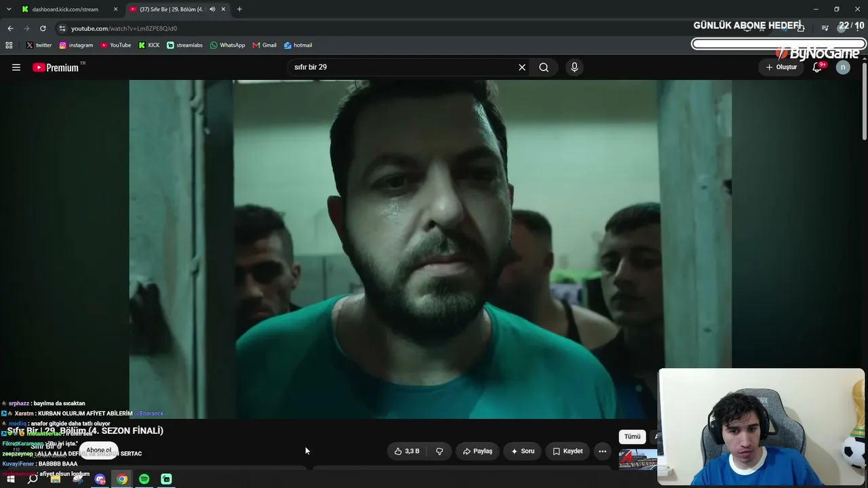The height and width of the screenshot is (488, 868).
Task: Open the WhatsApp bookmark
Action: [x=228, y=45]
